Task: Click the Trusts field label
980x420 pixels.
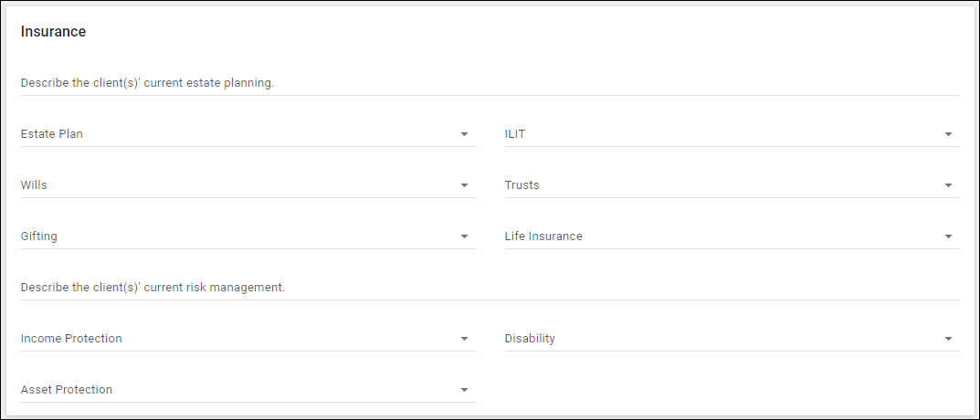Action: tap(522, 185)
